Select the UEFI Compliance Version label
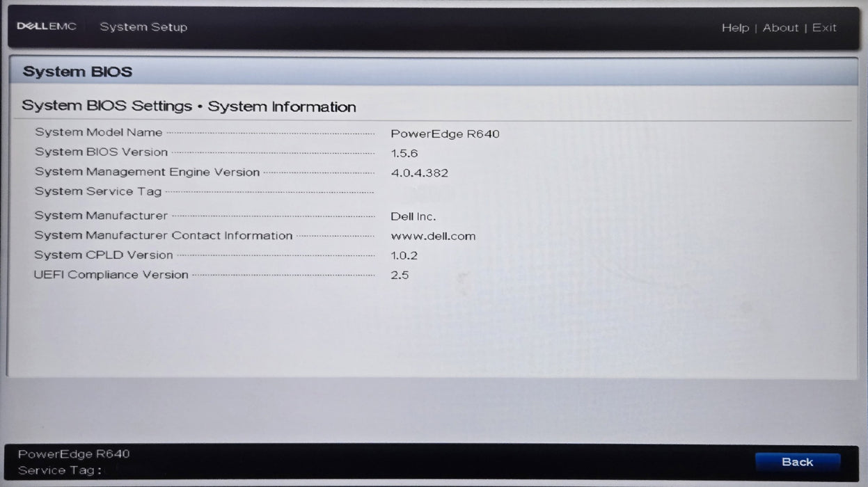868x487 pixels. click(x=111, y=275)
